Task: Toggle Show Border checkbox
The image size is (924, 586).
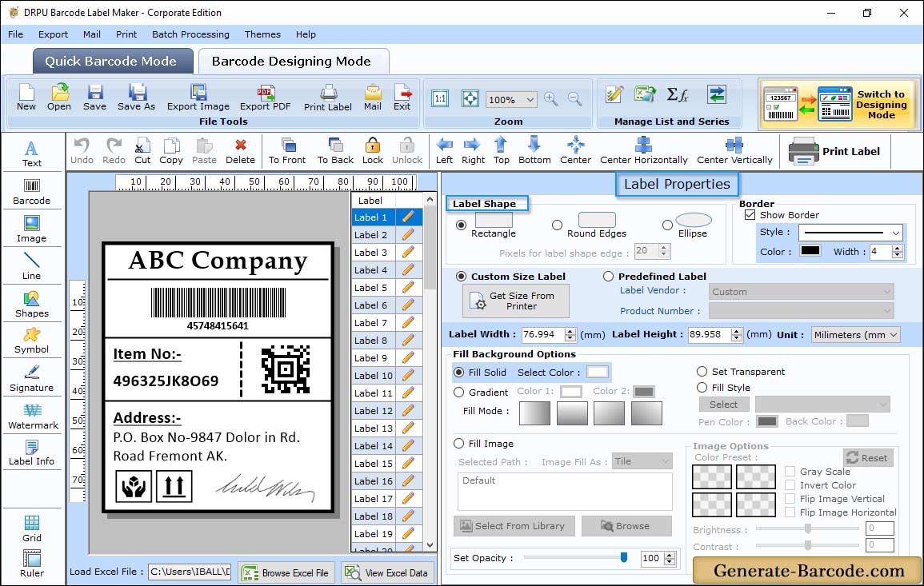Action: (x=750, y=215)
